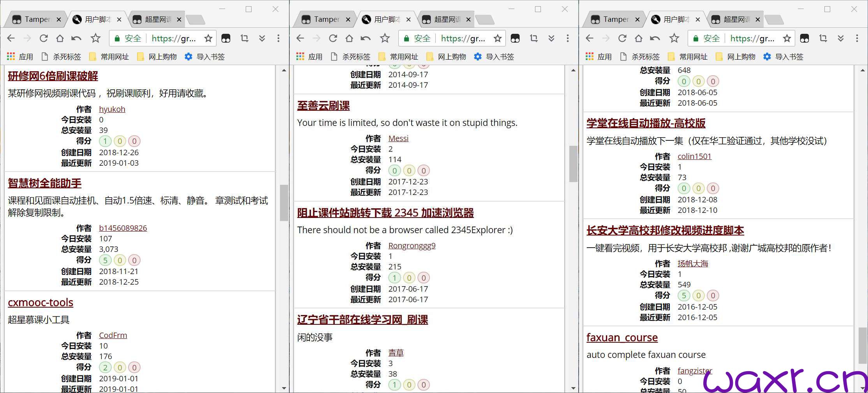Click back arrow in middle window

[300, 38]
